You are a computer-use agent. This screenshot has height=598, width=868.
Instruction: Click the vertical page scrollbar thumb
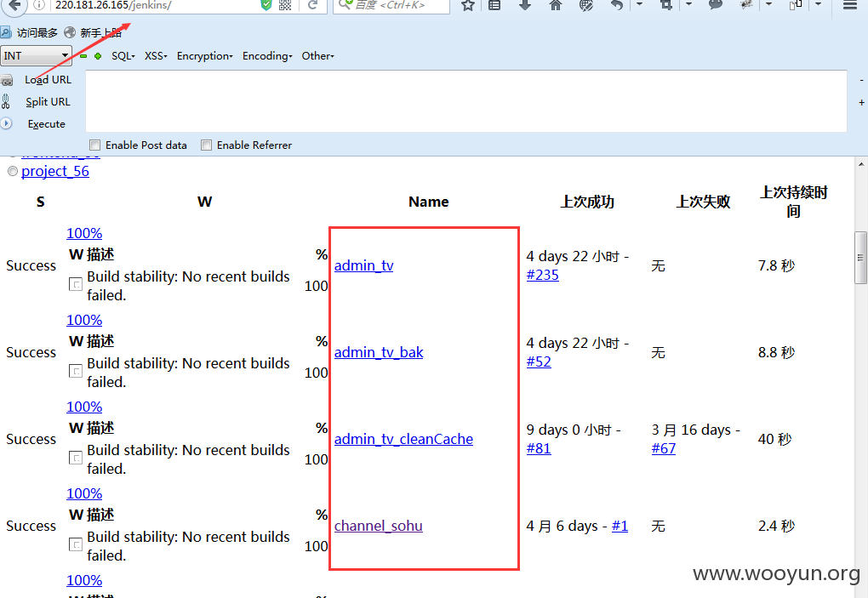[x=861, y=257]
